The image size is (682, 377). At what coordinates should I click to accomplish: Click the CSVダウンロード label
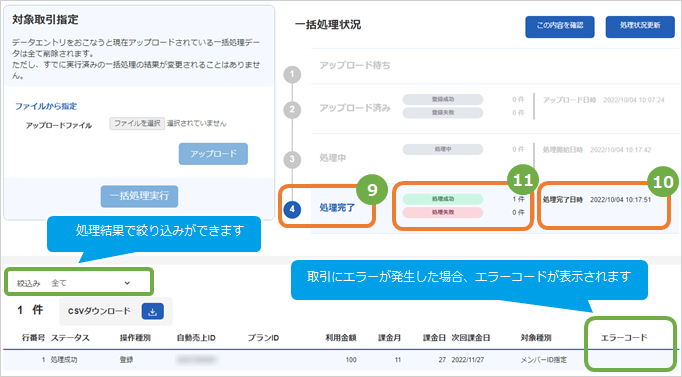[x=99, y=311]
